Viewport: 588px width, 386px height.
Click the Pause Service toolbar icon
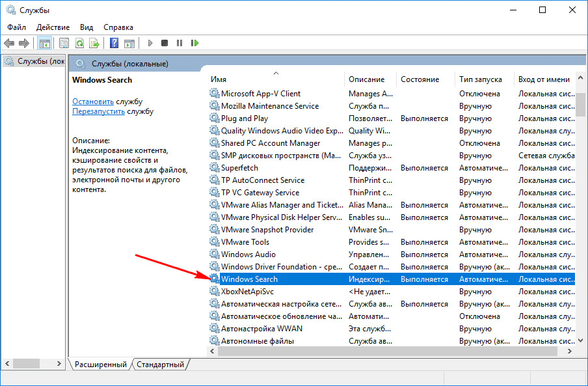tap(180, 43)
